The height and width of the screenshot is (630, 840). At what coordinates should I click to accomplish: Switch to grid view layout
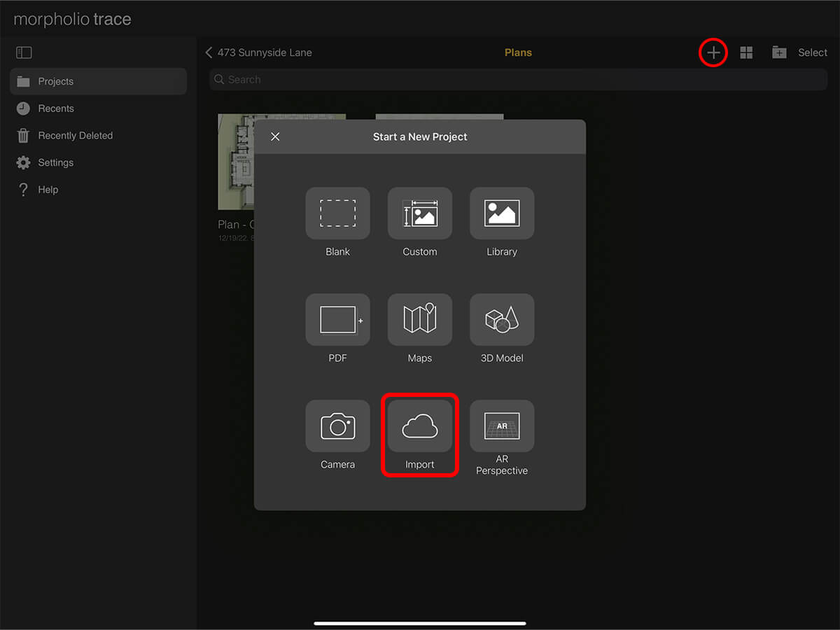coord(746,52)
